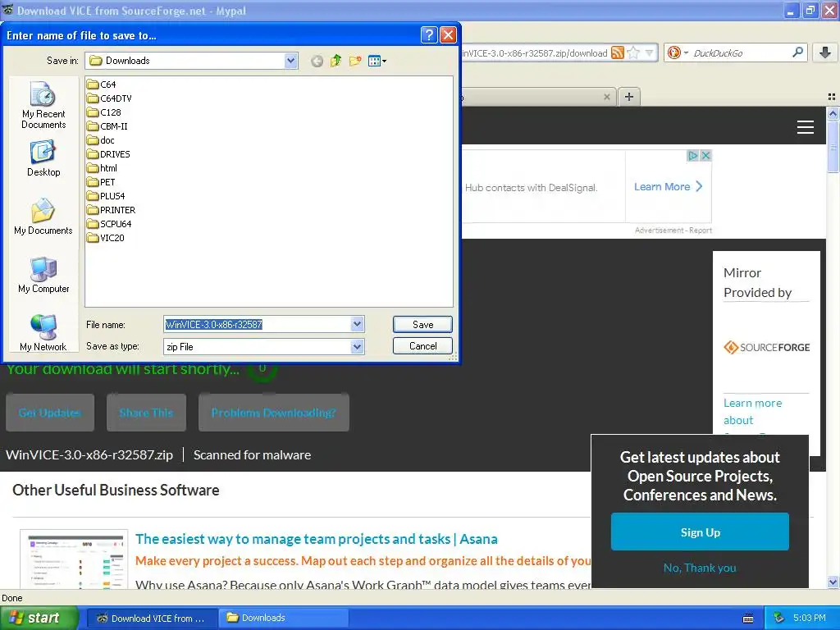
Task: Open the search engine selector dropdown
Action: [678, 52]
